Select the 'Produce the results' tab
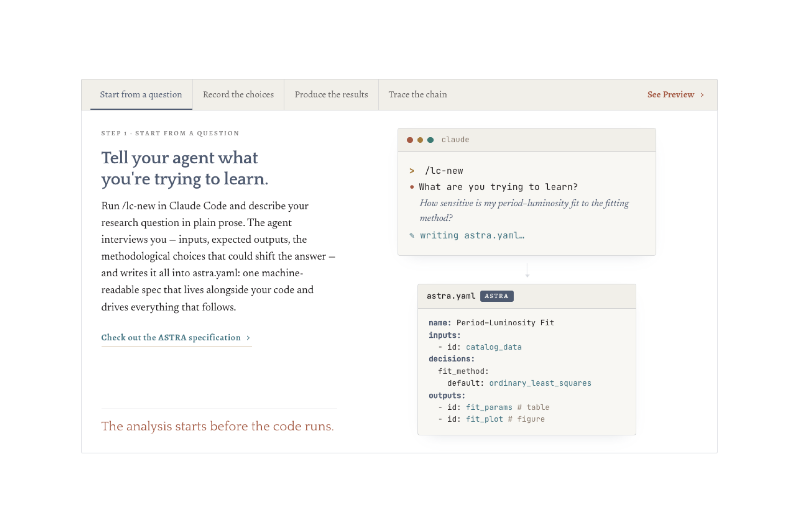This screenshot has height=532, width=797. coord(331,94)
